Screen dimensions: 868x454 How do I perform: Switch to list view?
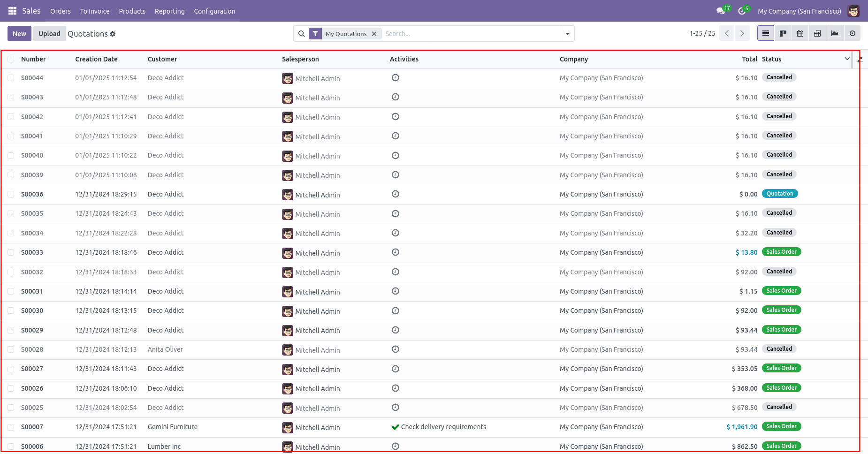[766, 33]
